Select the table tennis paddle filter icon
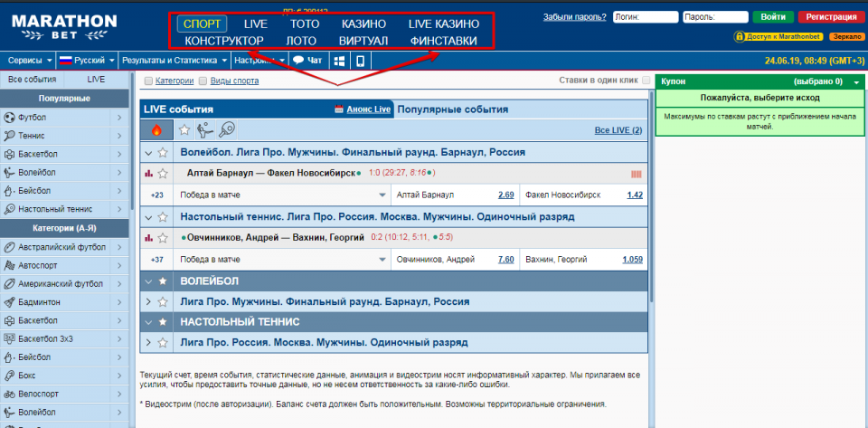The width and height of the screenshot is (868, 428). [x=226, y=129]
